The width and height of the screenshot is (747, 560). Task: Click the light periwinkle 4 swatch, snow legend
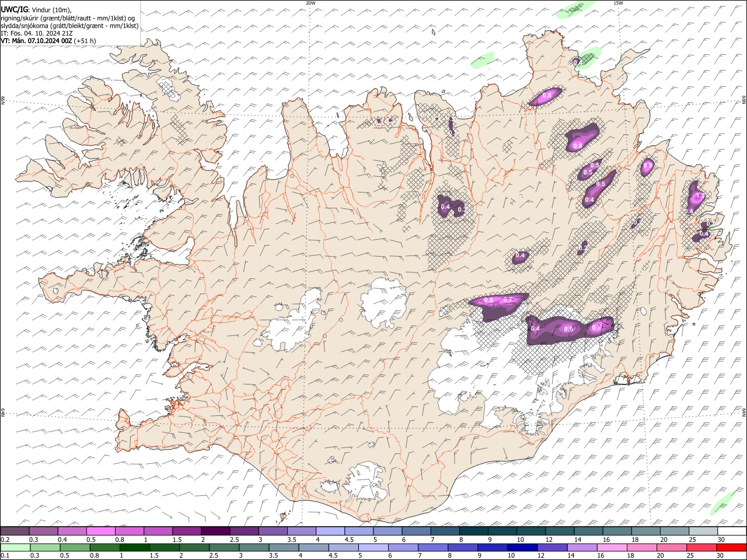(x=330, y=531)
